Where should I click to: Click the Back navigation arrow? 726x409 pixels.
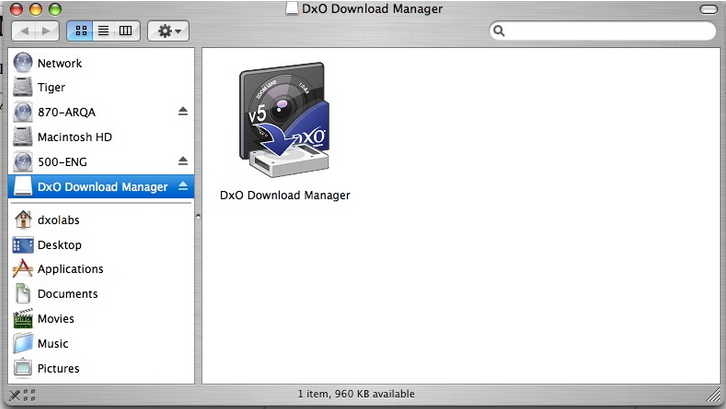pyautogui.click(x=24, y=31)
